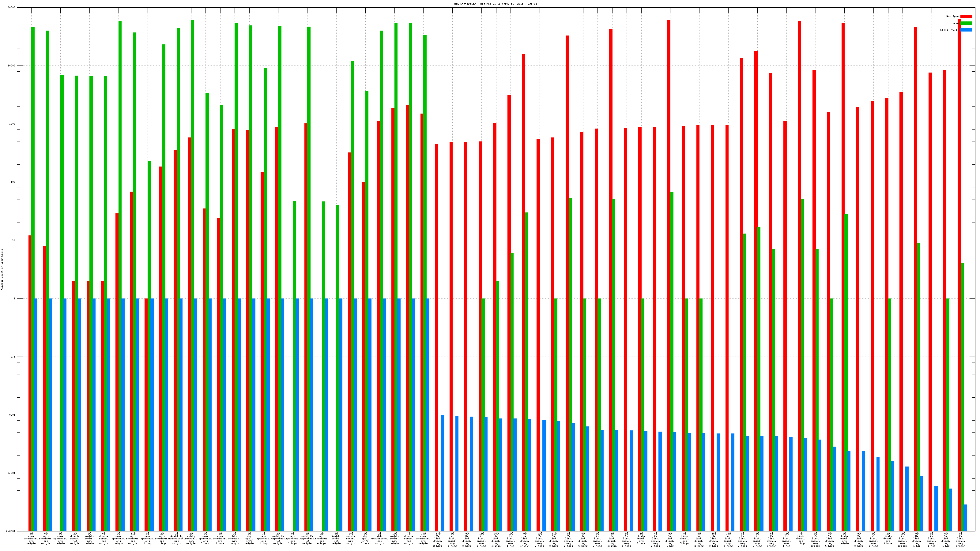Click the green bar above psbl.surriel.com

[193, 152]
